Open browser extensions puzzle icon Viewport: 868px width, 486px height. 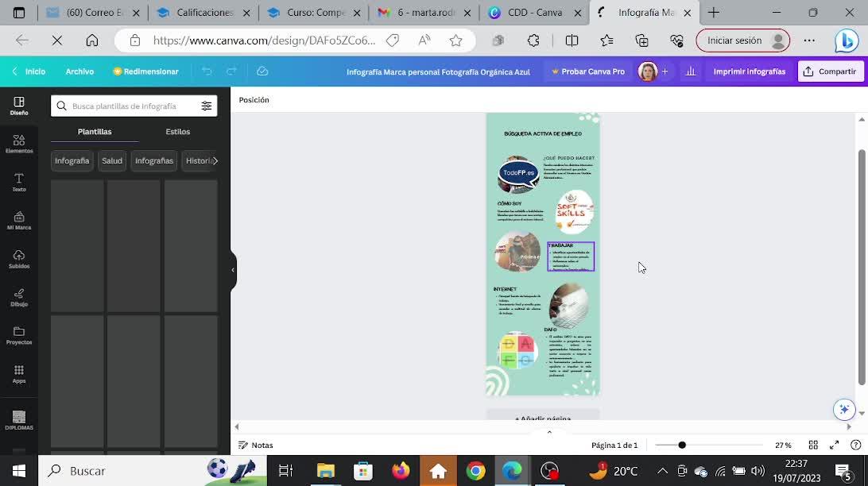coord(533,40)
